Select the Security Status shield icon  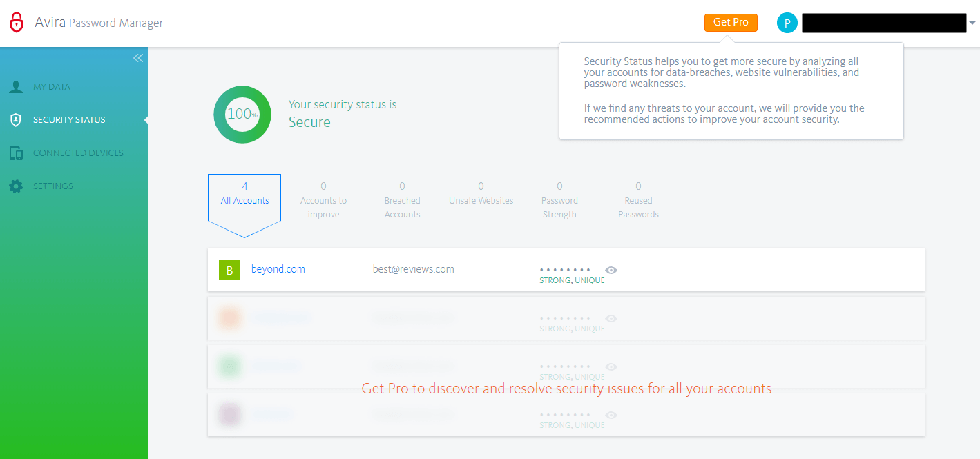(x=15, y=119)
